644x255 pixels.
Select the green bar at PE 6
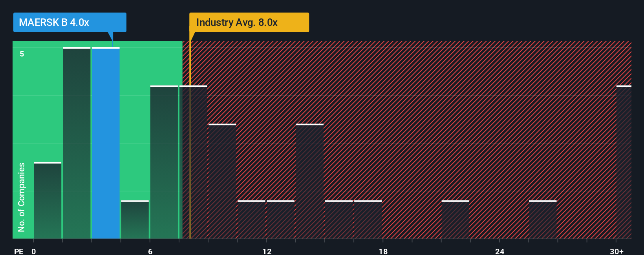pos(164,162)
